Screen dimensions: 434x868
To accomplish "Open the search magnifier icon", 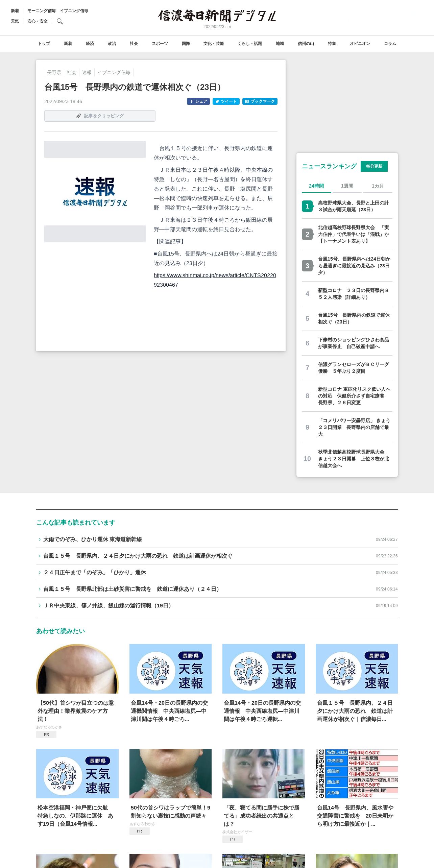I will click(x=60, y=21).
